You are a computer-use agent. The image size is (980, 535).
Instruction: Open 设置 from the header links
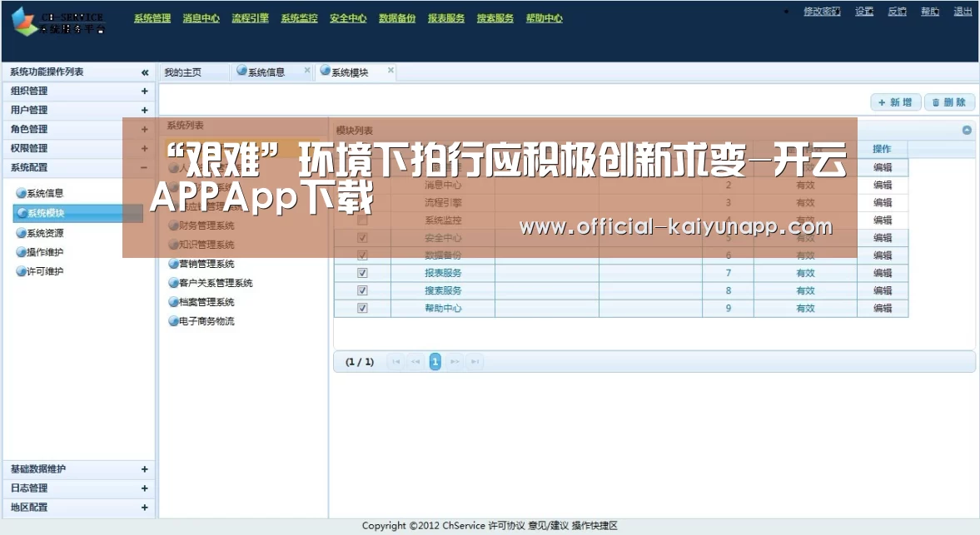click(x=864, y=12)
